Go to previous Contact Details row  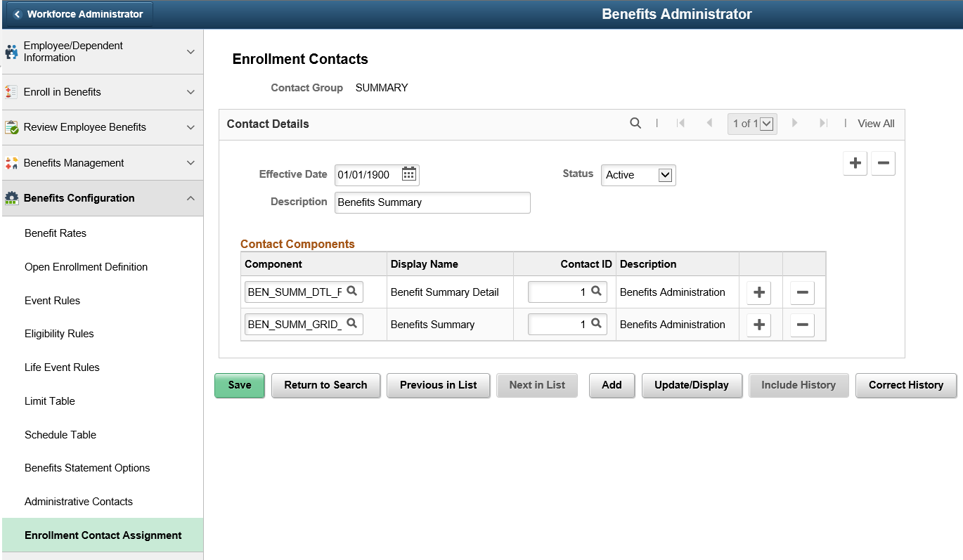point(709,123)
